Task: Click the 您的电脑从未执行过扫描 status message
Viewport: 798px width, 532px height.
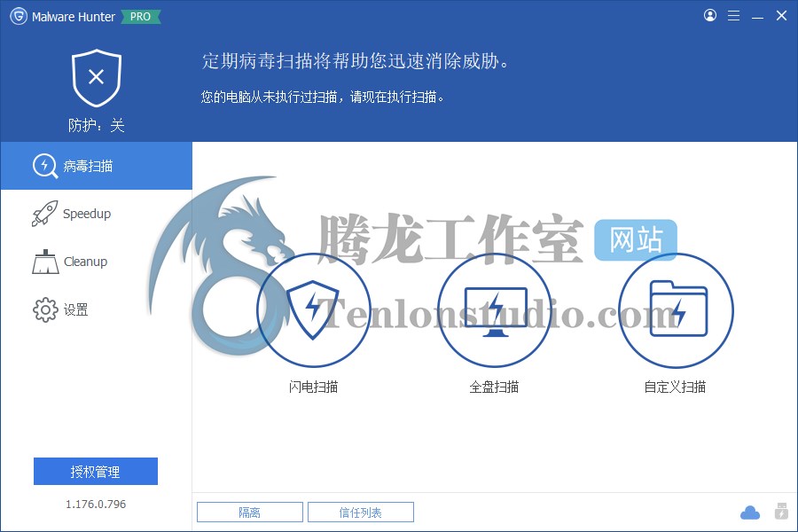Action: point(322,97)
